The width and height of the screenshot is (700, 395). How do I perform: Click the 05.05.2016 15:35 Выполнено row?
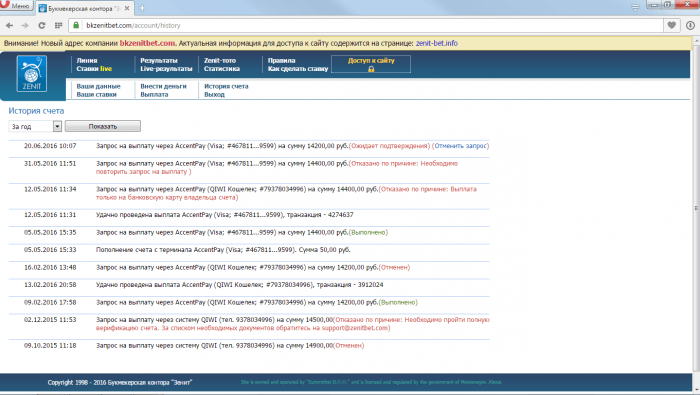pyautogui.click(x=249, y=233)
